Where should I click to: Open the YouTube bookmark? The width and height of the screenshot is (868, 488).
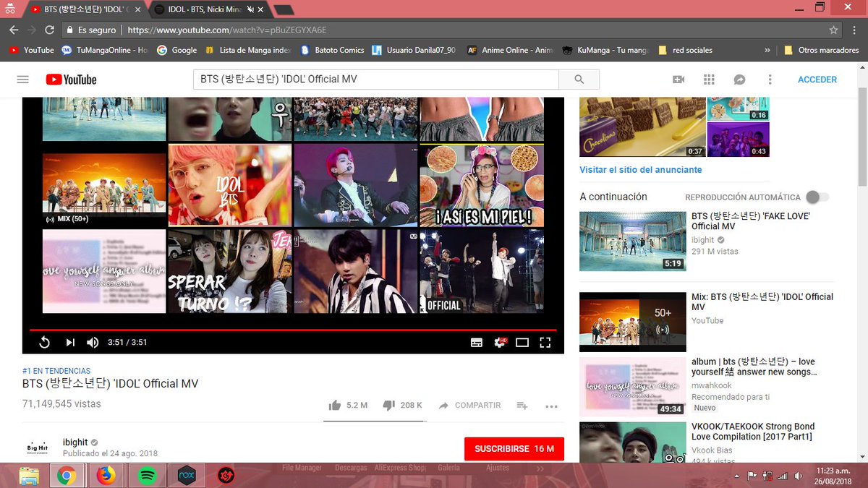(x=31, y=50)
